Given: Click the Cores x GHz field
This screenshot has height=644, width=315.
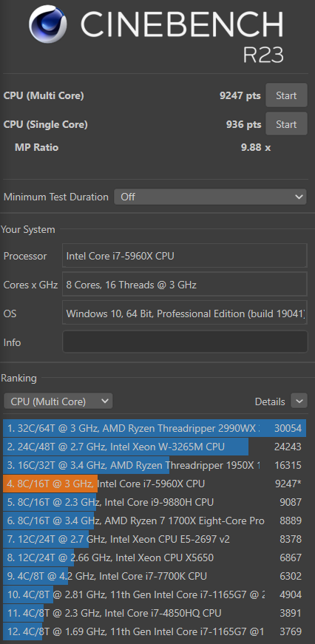Looking at the screenshot, I should 185,284.
